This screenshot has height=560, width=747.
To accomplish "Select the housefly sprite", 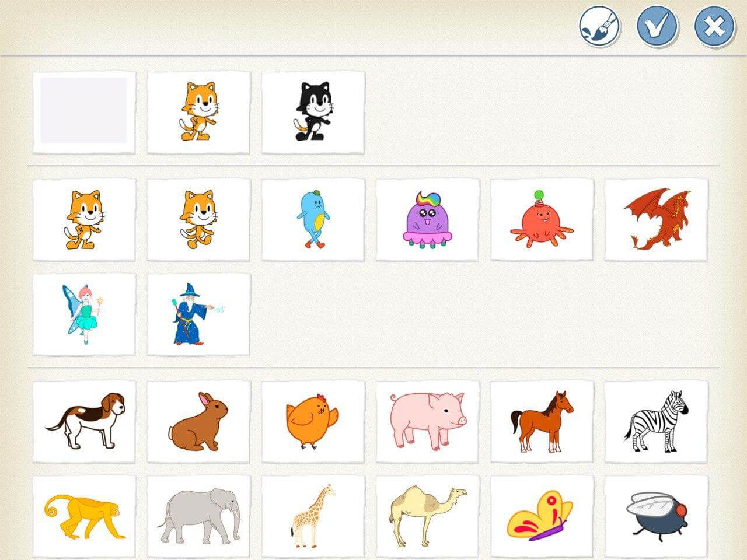I will point(656,516).
